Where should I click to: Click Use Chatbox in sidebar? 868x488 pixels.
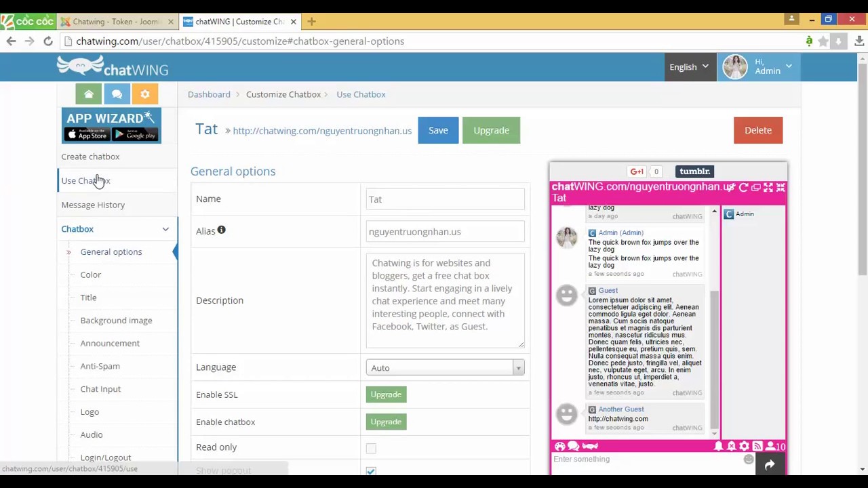coord(85,180)
